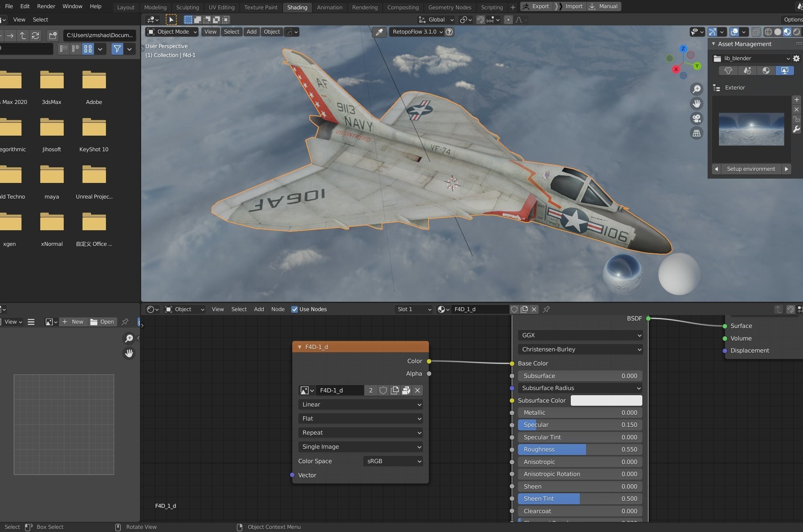Switch to the UV Editing workspace tab

pyautogui.click(x=221, y=7)
